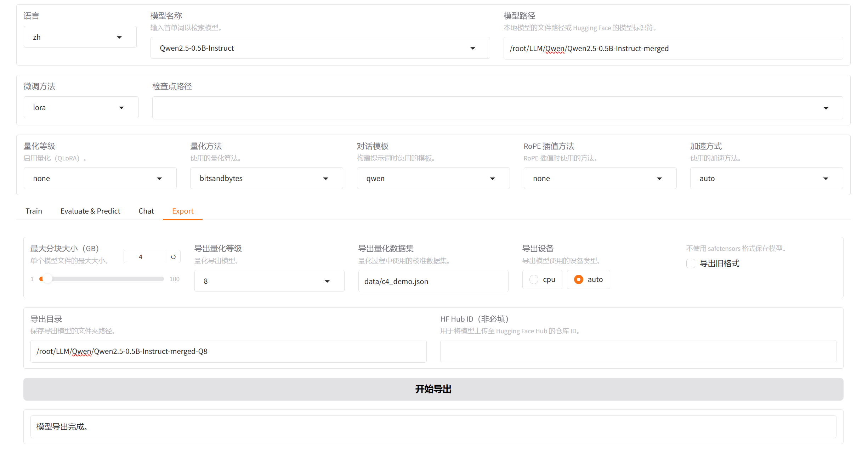Select the cpu export device option
Image resolution: width=868 pixels, height=453 pixels.
point(534,279)
